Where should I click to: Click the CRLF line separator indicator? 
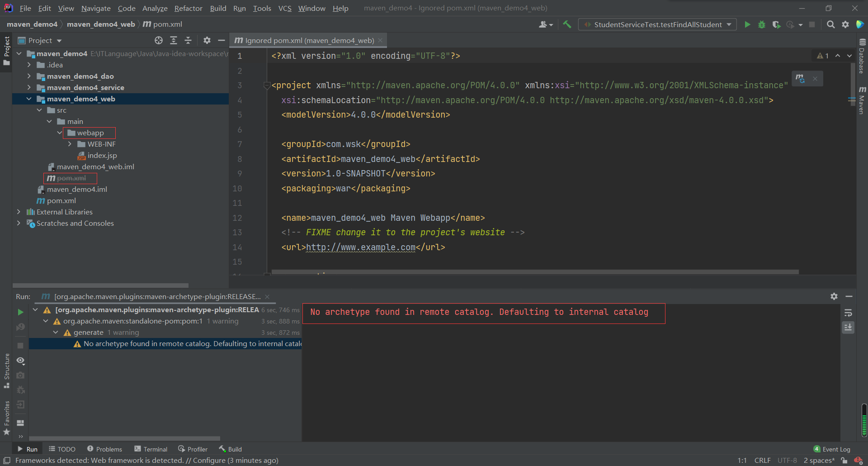click(762, 460)
